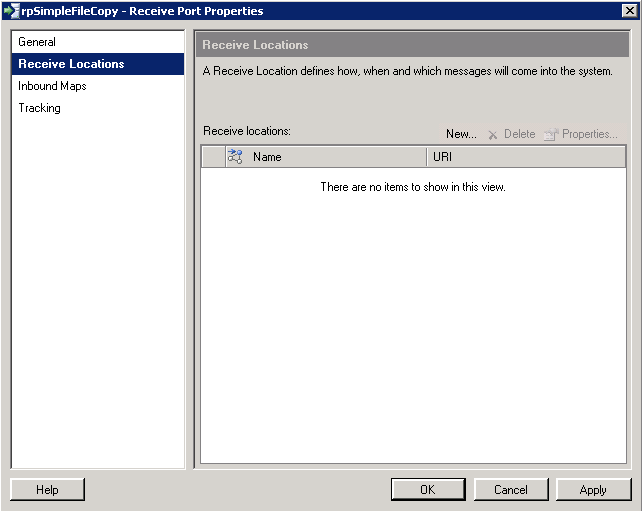642x511 pixels.
Task: Click Apply to save changes
Action: point(593,489)
